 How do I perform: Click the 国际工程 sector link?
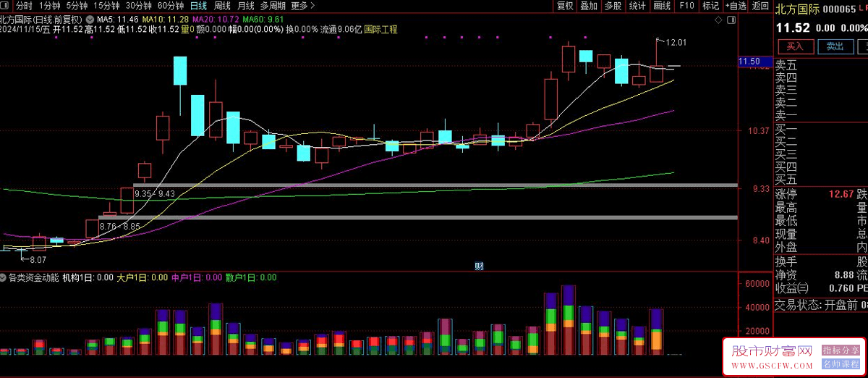click(380, 30)
